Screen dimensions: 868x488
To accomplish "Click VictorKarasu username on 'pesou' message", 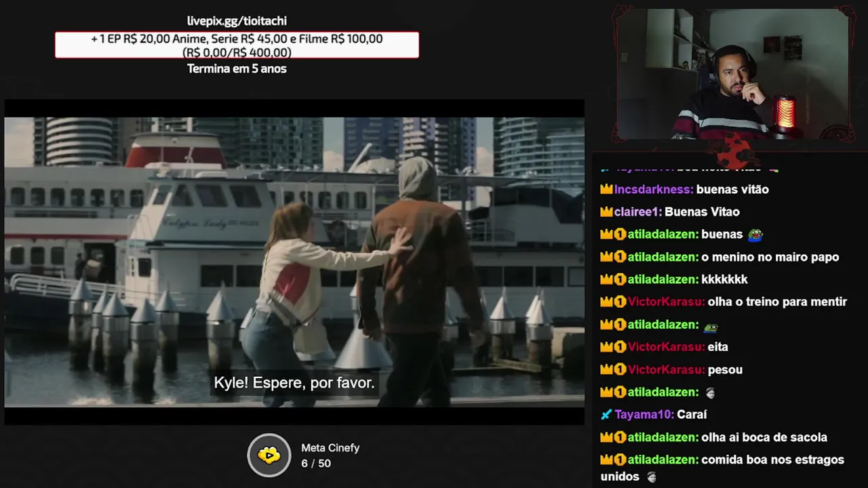I will click(666, 370).
